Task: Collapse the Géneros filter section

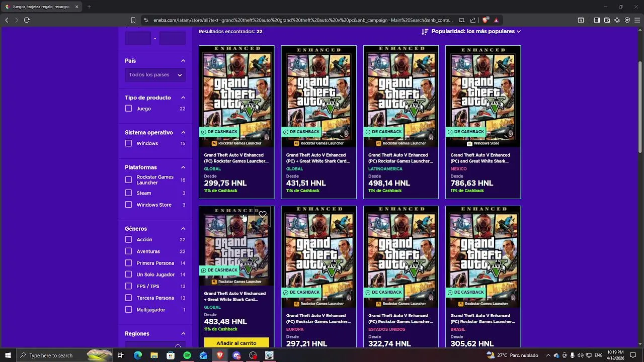Action: [x=183, y=229]
